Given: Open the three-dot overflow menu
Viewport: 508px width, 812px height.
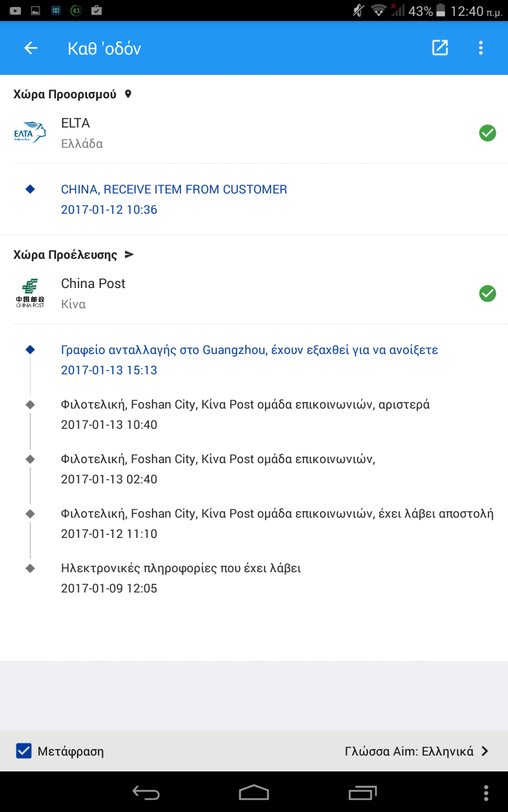Looking at the screenshot, I should [x=481, y=48].
